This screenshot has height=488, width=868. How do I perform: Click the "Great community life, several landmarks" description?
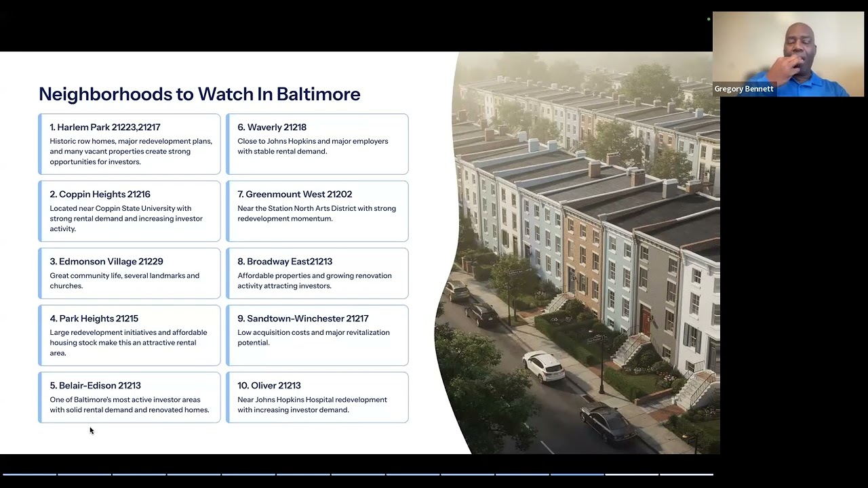coord(125,281)
